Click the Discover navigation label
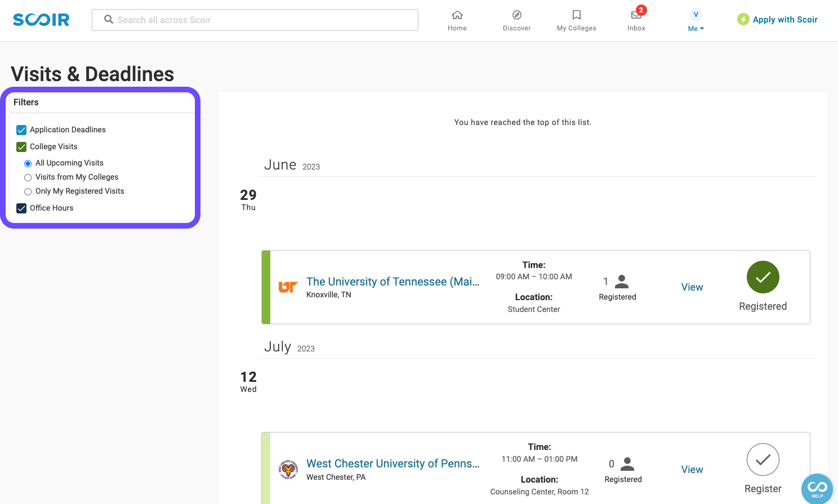The image size is (838, 504). click(x=517, y=28)
